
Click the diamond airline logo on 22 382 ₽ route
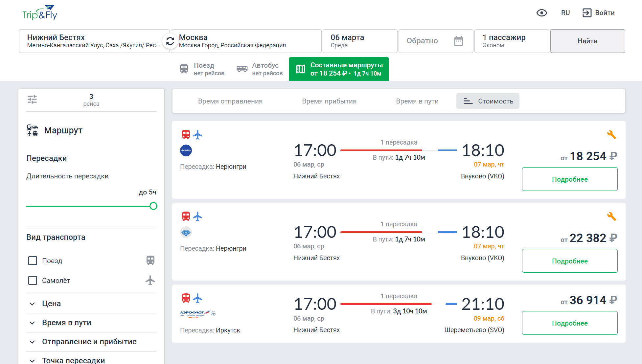click(186, 232)
